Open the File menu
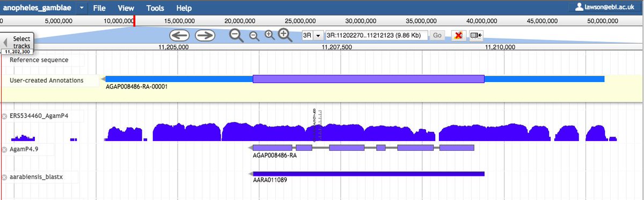Viewport: 644px width, 200px height. pos(99,8)
